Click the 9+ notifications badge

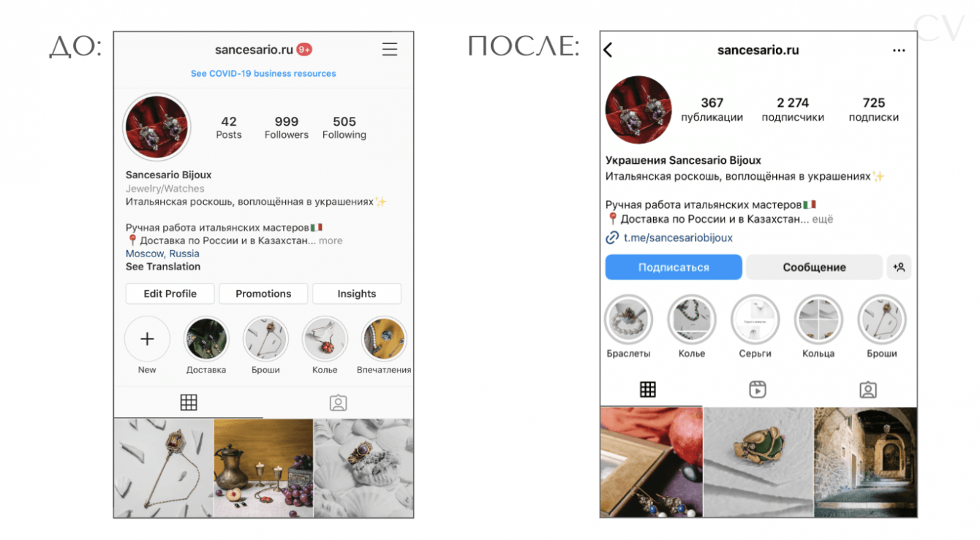pos(304,50)
